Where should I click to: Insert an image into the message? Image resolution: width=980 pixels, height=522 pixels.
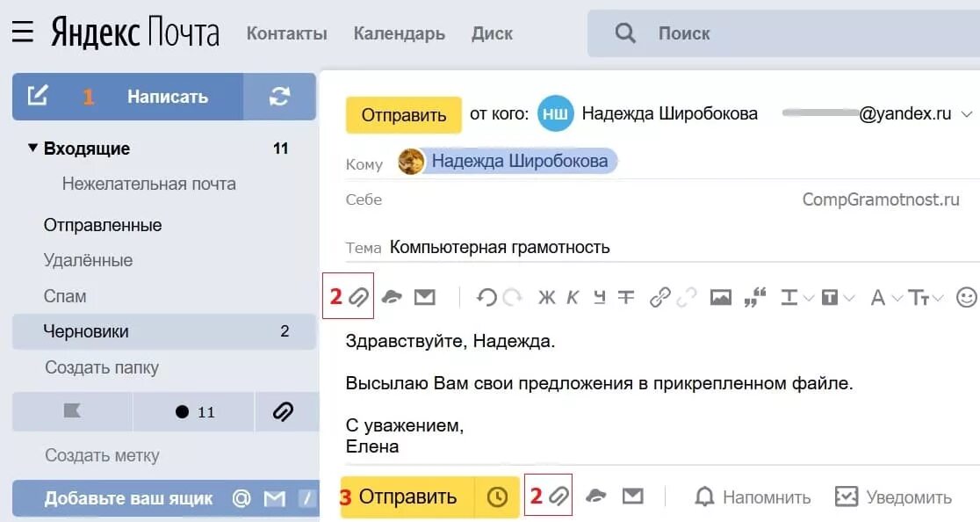tap(721, 298)
